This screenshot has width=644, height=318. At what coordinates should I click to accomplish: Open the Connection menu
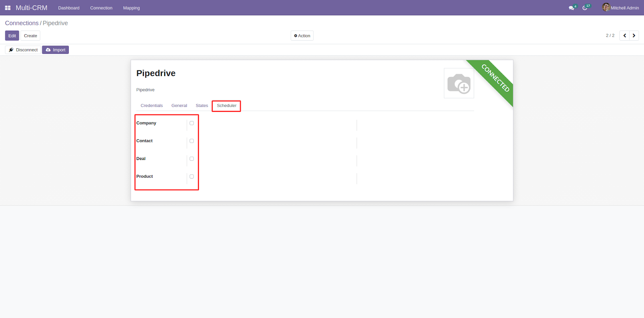(x=101, y=8)
